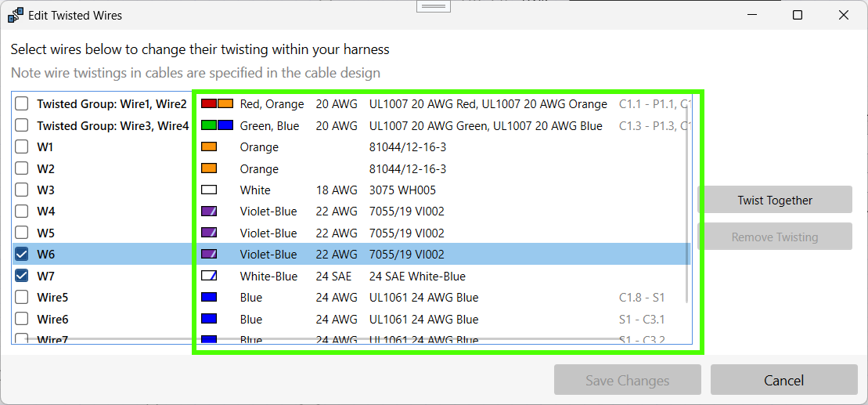This screenshot has width=868, height=405.
Task: Select the 'Twisted Group: Wire3, Wire4' row label
Action: click(113, 126)
